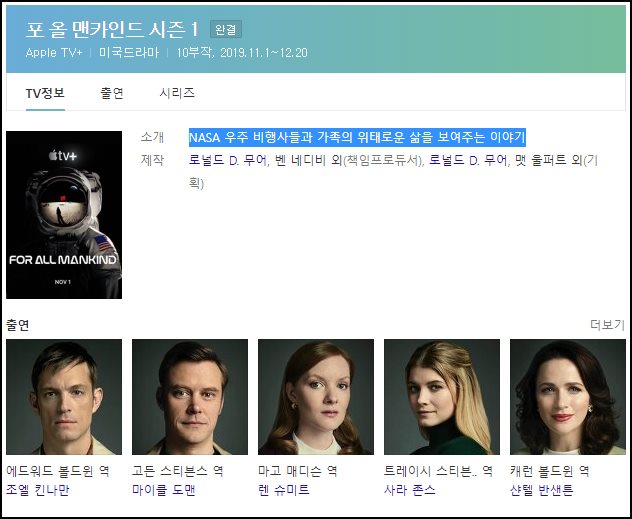632x519 pixels.
Task: Switch to the 출연 tab
Action: point(112,93)
